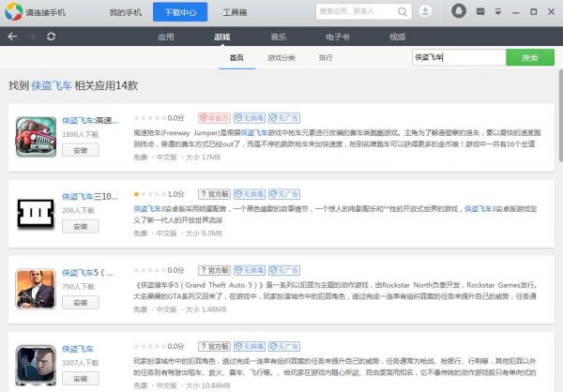The width and height of the screenshot is (563, 392).
Task: Select the 游戏 category
Action: [221, 37]
